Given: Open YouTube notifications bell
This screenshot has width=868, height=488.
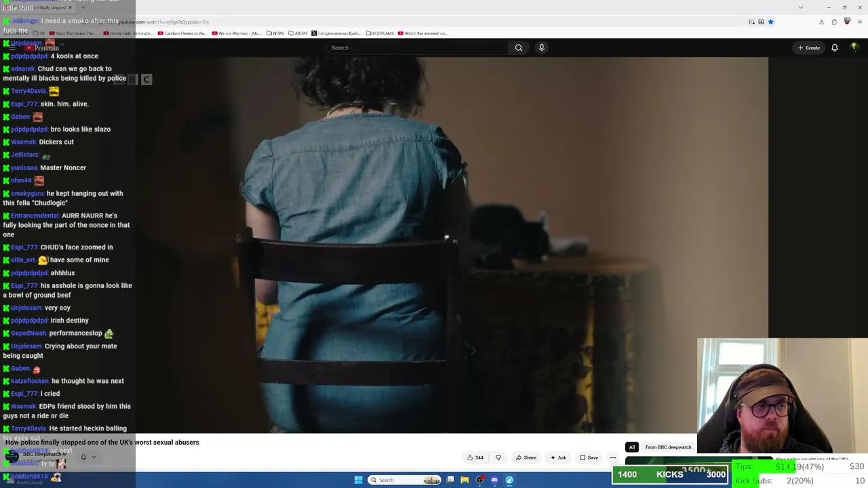Looking at the screenshot, I should (835, 47).
